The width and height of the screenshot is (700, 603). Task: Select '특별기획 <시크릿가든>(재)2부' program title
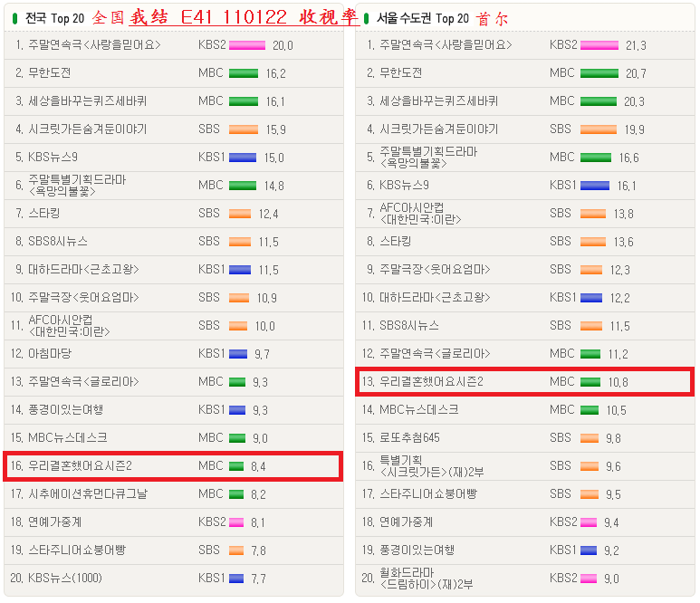point(432,466)
